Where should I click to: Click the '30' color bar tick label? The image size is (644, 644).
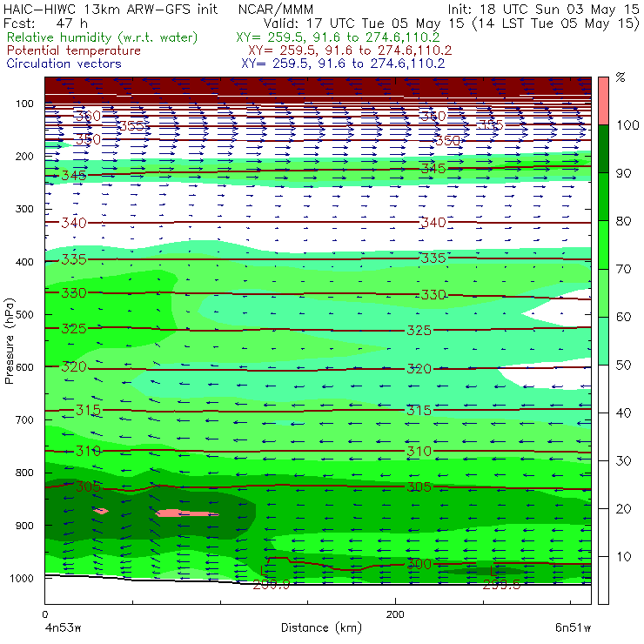(623, 461)
